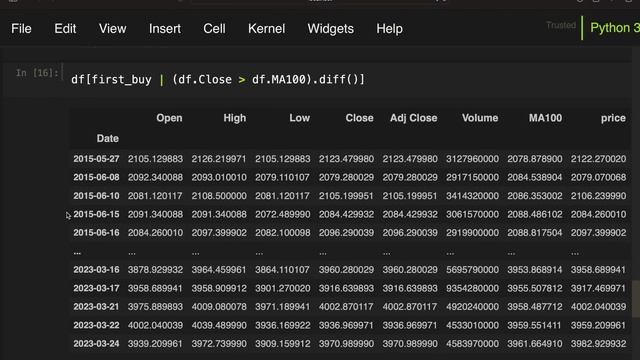Open the Widgets menu
640x360 pixels.
click(x=331, y=29)
